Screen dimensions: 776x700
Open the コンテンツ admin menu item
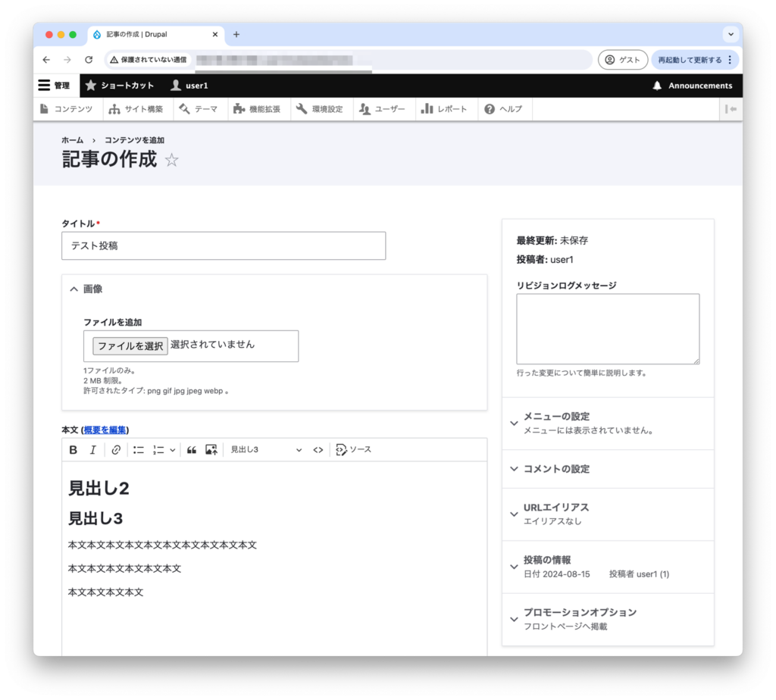(67, 109)
